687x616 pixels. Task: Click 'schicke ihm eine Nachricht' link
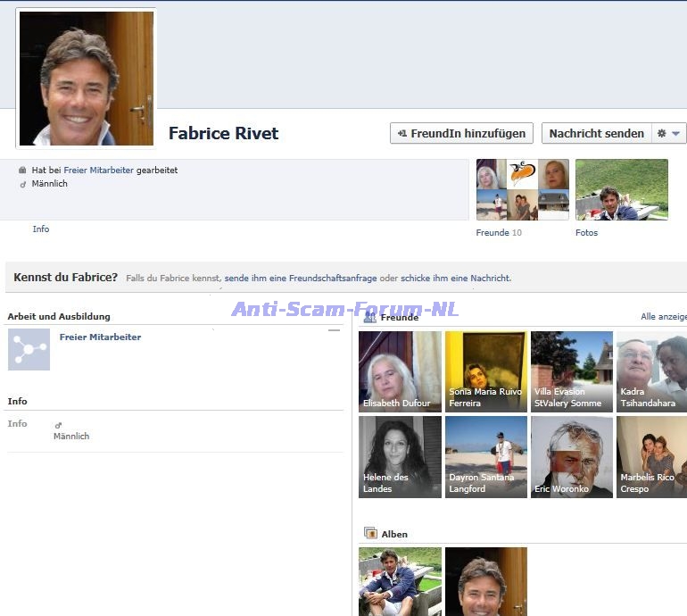pos(455,278)
